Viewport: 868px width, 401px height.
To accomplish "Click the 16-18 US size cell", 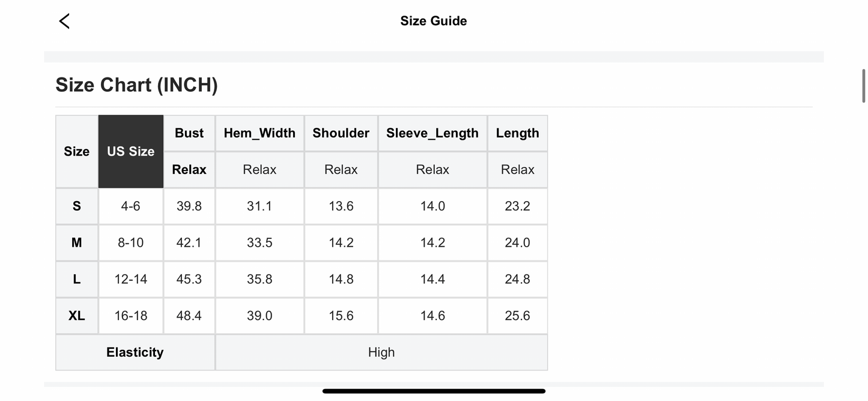I will click(x=130, y=316).
